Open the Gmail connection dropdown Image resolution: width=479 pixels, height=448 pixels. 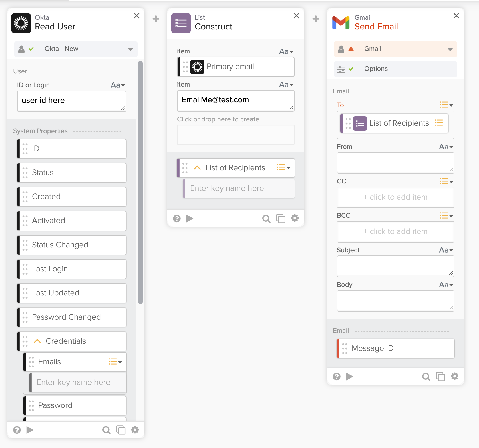click(x=396, y=49)
